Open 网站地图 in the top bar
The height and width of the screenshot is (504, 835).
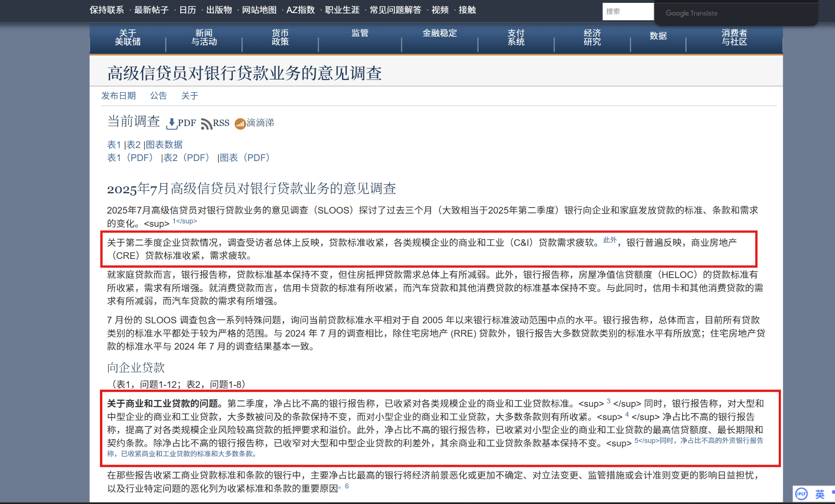tap(259, 10)
